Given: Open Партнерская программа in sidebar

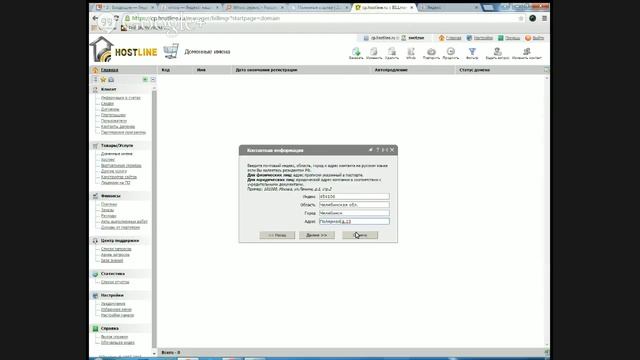Looking at the screenshot, I should pos(123,132).
